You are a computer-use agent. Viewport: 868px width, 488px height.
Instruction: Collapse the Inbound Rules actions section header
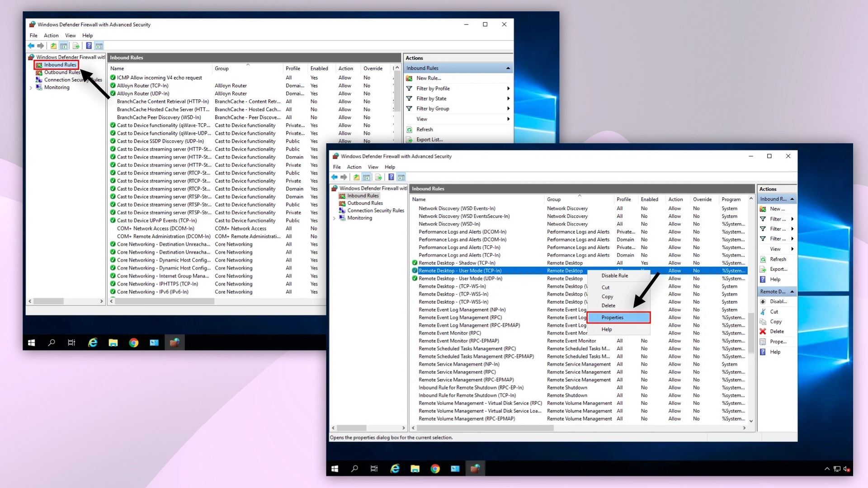pyautogui.click(x=508, y=68)
